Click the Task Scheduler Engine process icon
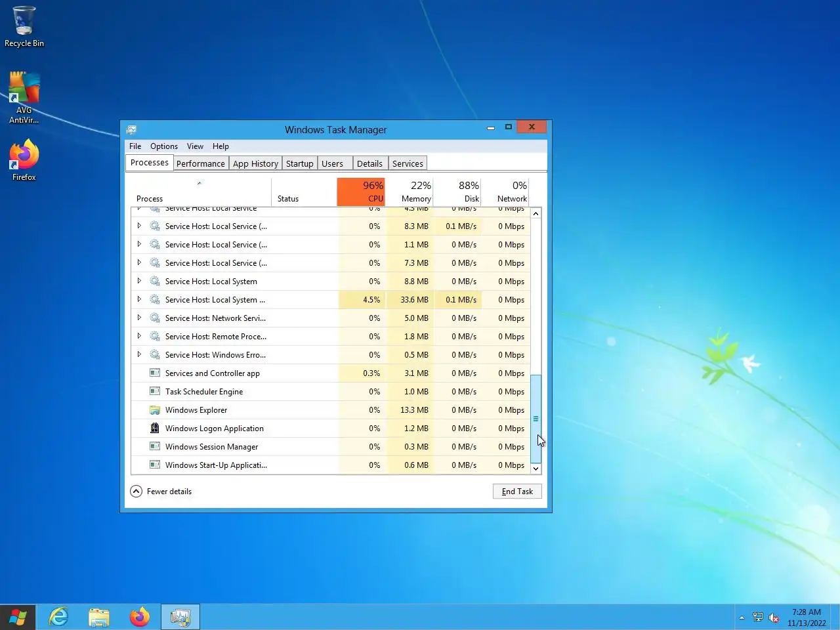This screenshot has width=840, height=630. 155,391
